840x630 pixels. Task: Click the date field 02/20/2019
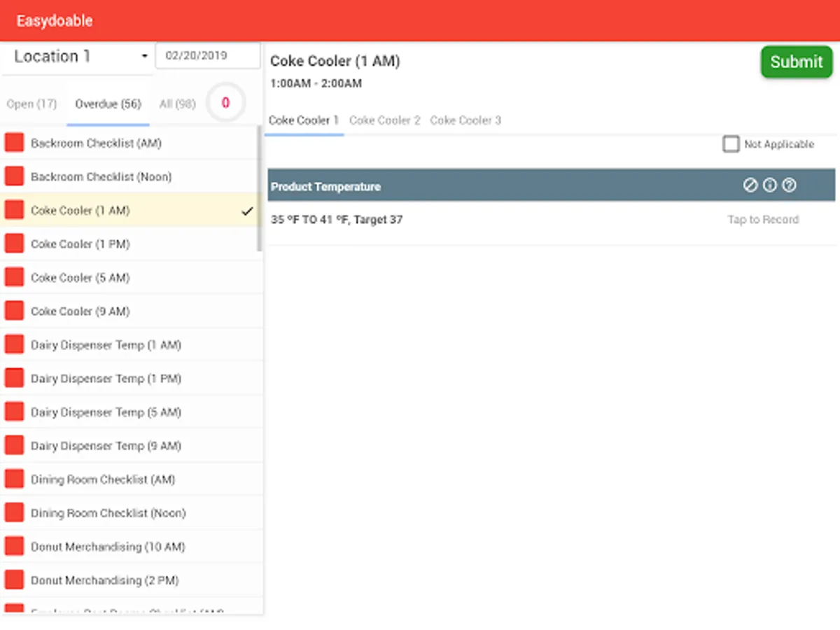click(x=208, y=56)
